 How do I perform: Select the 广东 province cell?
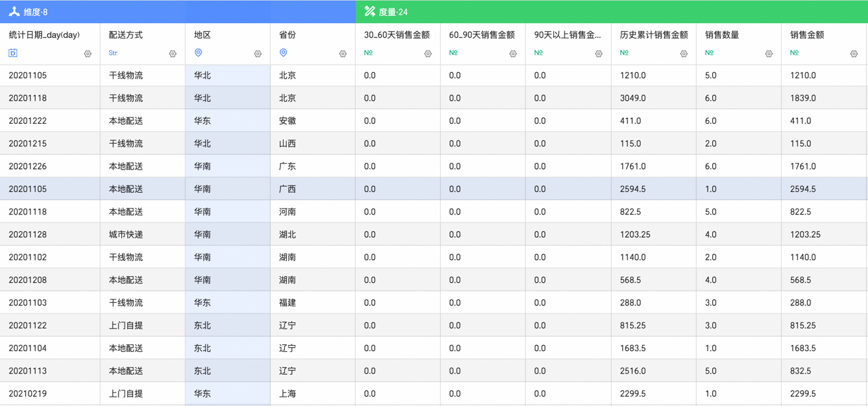point(313,166)
